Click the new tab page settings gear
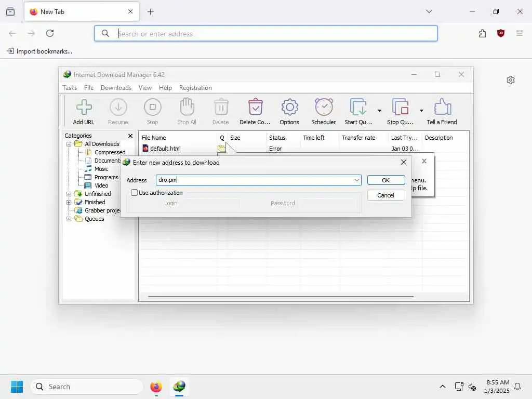 pos(511,80)
